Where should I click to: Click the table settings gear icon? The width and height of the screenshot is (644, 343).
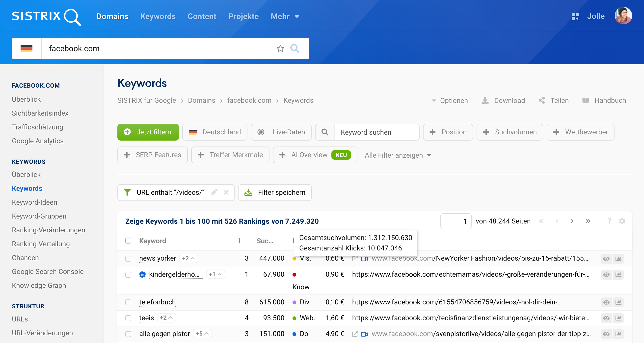tap(622, 221)
